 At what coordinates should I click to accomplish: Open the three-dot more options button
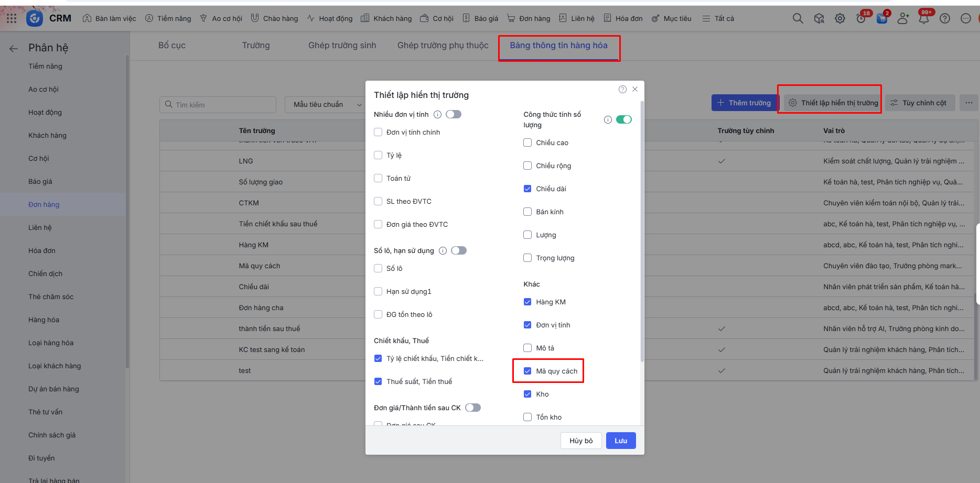(968, 103)
